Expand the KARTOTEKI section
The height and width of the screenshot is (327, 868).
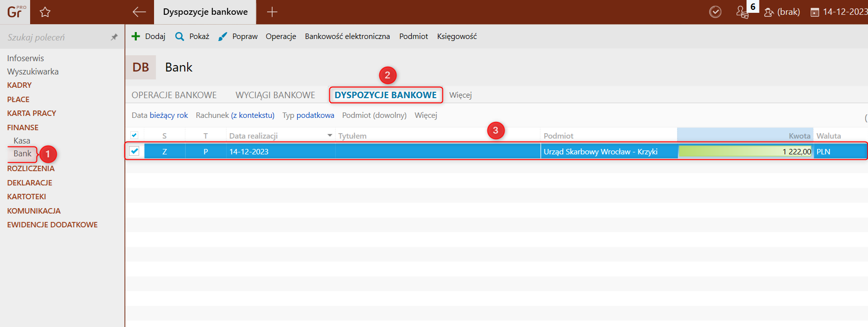(x=27, y=197)
